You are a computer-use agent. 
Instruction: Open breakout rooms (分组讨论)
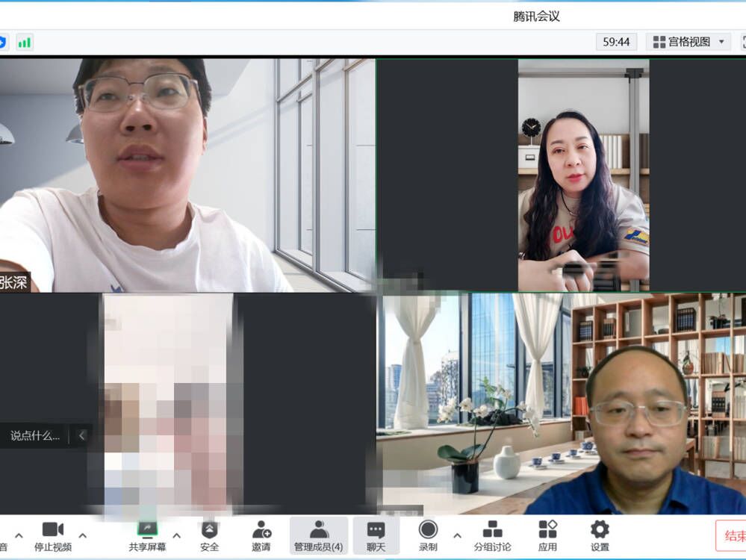(492, 535)
